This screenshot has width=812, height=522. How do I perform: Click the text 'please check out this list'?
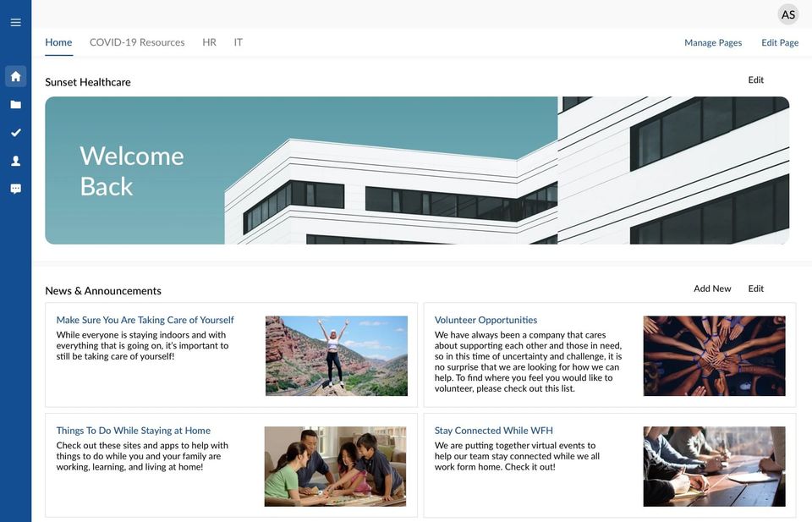[525, 388]
